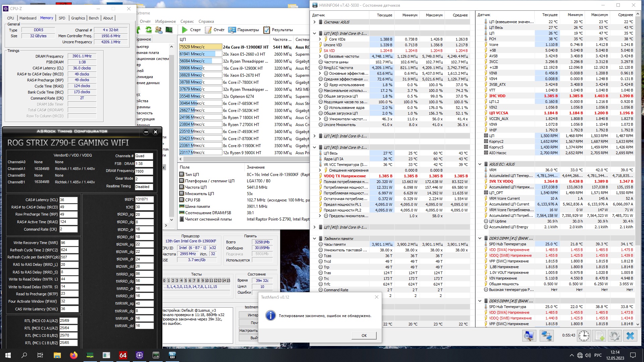Click the AIDA benchmark list vertical scrollbar
Image resolution: width=644 pixels, height=362 pixels.
(172, 134)
